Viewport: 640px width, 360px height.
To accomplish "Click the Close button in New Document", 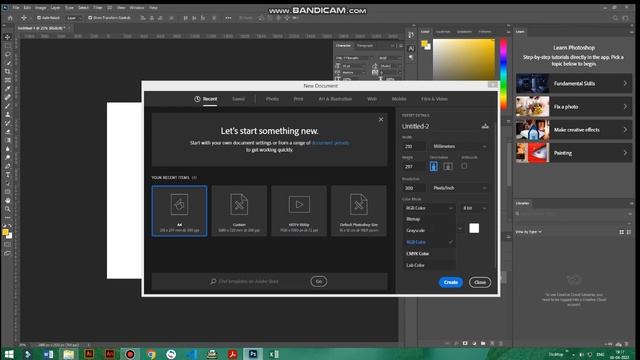I will click(480, 282).
